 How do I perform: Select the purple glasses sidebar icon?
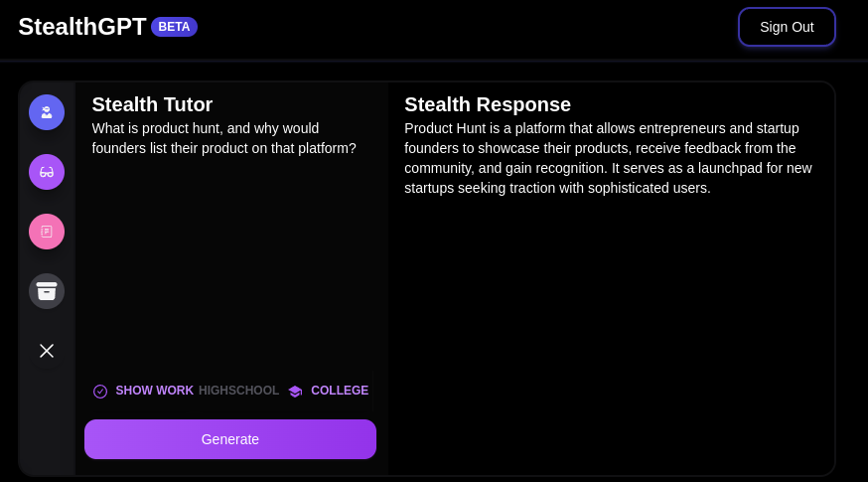[47, 172]
